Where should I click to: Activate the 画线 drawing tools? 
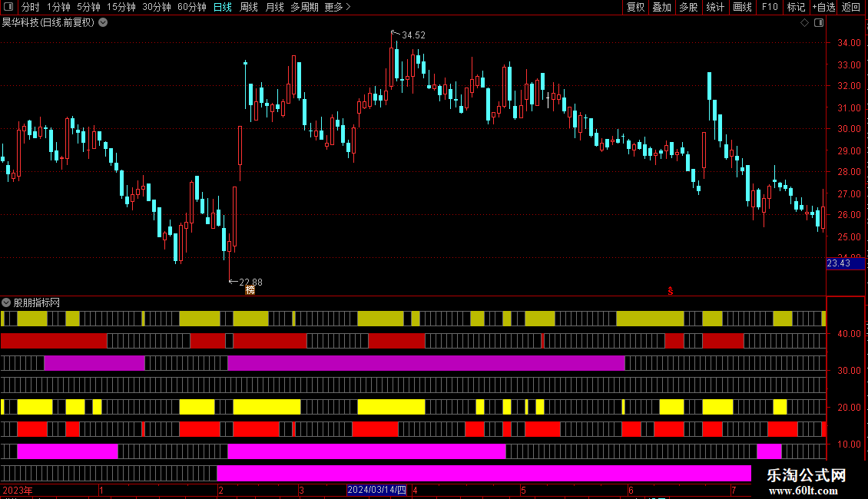point(742,7)
